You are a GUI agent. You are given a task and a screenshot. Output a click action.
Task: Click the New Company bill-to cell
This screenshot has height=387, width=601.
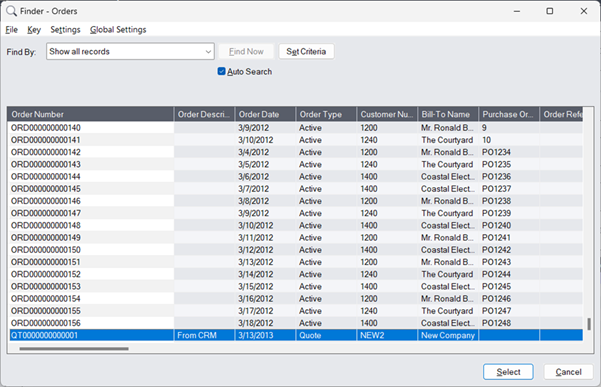click(x=448, y=335)
